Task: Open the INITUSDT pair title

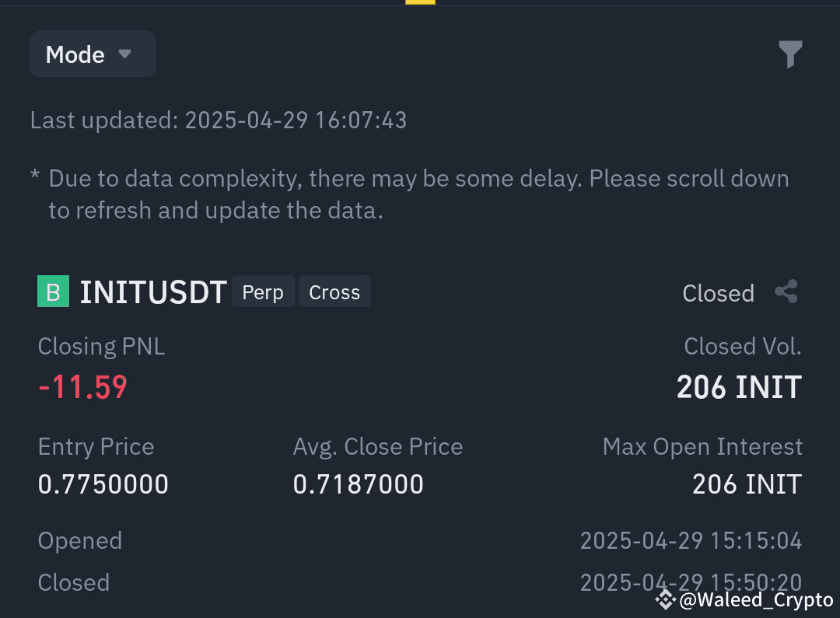Action: [153, 292]
